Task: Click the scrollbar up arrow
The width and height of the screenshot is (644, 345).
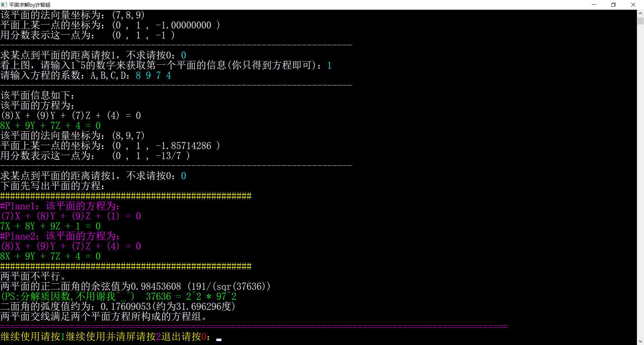Action: 640,13
